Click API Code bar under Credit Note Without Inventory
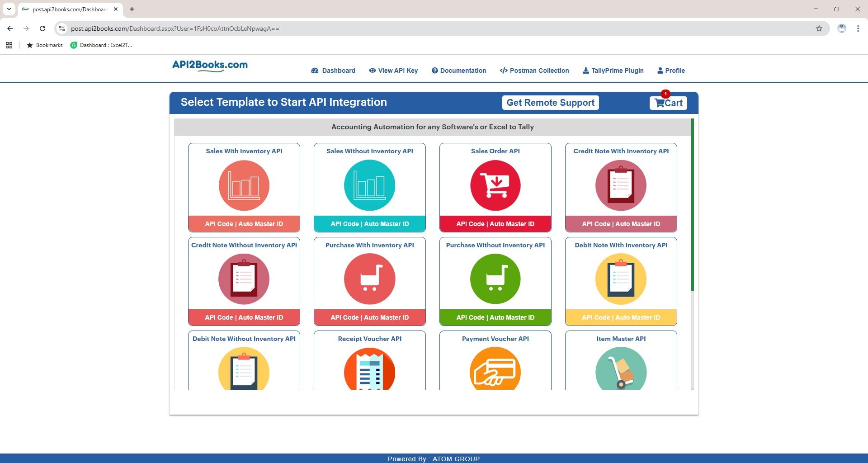868x463 pixels. tap(244, 317)
